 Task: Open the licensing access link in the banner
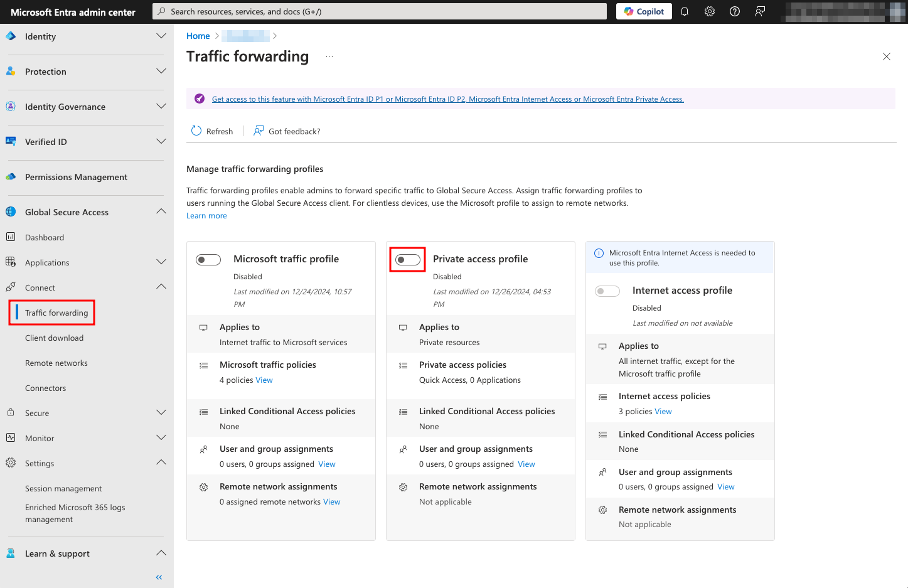447,99
